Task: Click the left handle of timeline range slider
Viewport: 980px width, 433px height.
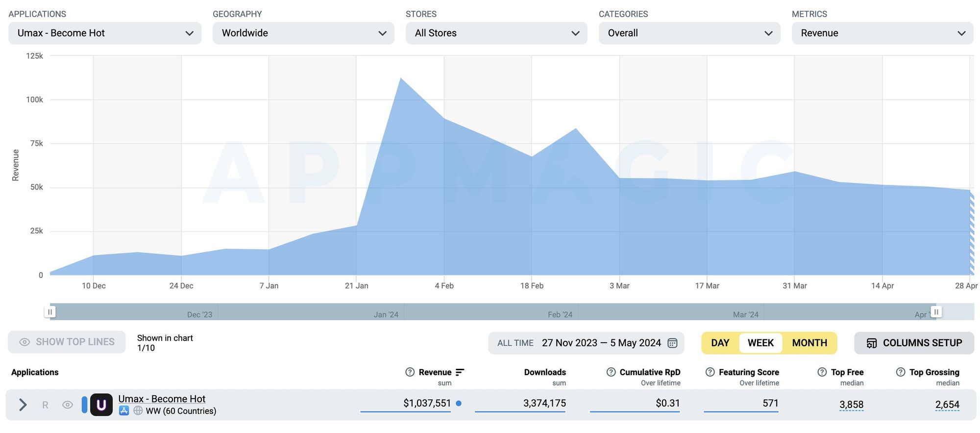Action: coord(50,312)
